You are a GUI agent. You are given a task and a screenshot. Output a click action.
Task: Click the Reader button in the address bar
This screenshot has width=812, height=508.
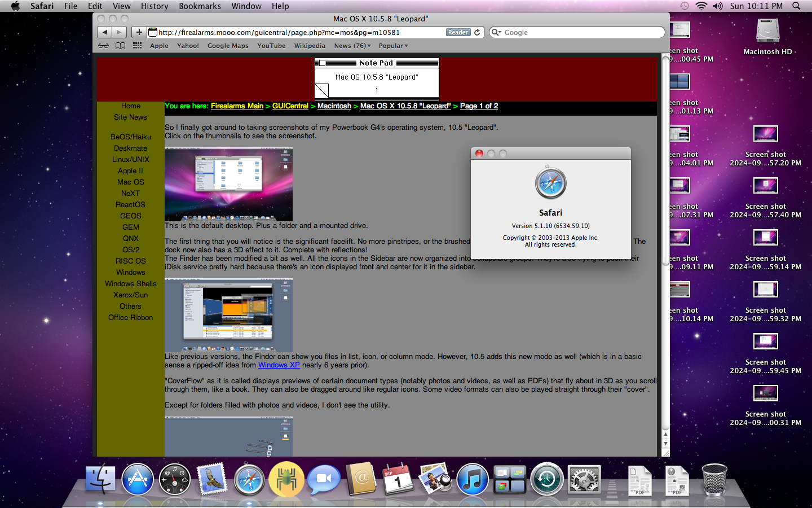(458, 32)
